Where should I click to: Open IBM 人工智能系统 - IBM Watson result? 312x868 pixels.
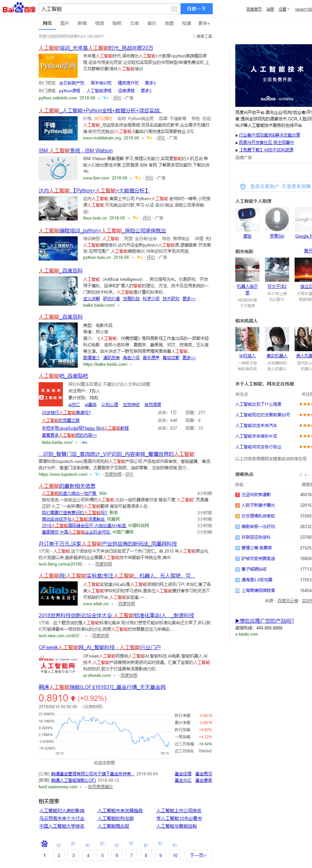76,150
